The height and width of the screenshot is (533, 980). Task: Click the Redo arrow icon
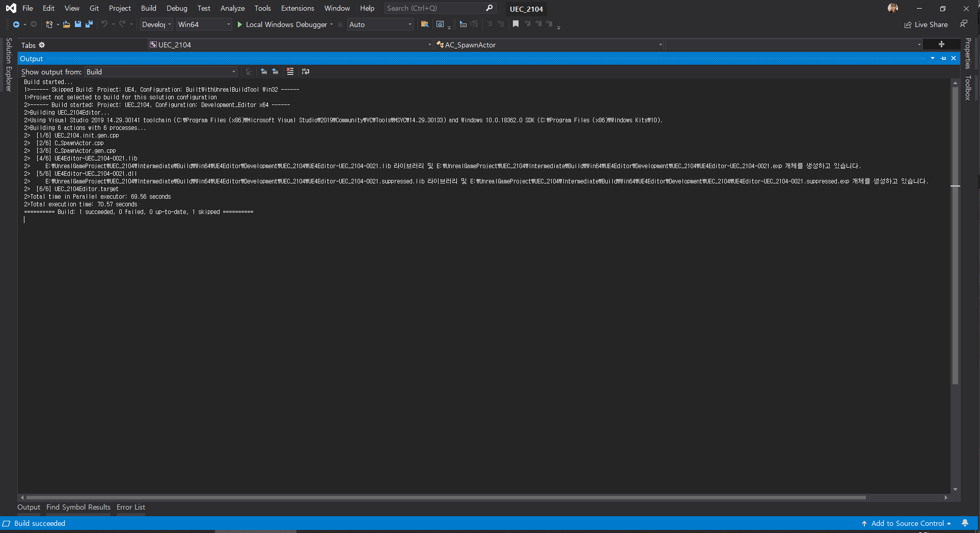122,24
